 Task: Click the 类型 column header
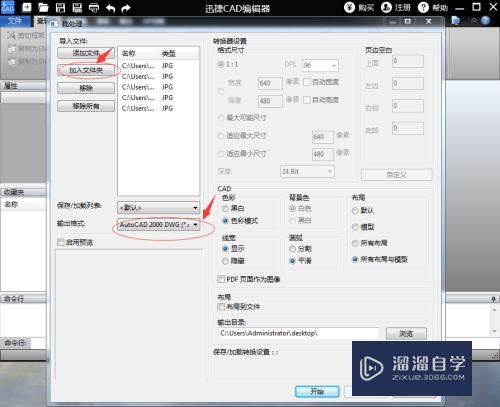[x=169, y=54]
